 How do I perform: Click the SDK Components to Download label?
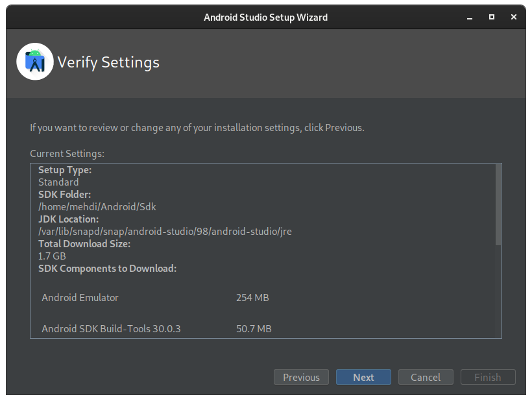(x=107, y=269)
